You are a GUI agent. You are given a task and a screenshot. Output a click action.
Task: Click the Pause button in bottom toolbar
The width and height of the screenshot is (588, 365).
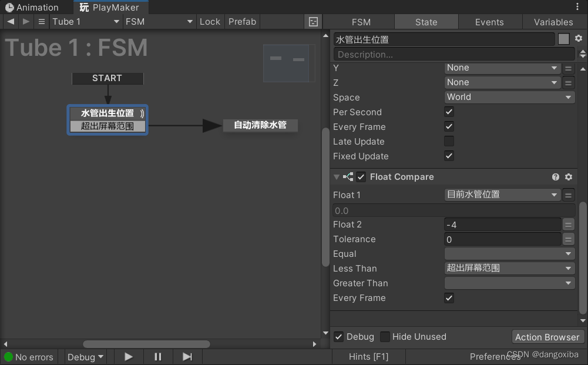tap(158, 357)
